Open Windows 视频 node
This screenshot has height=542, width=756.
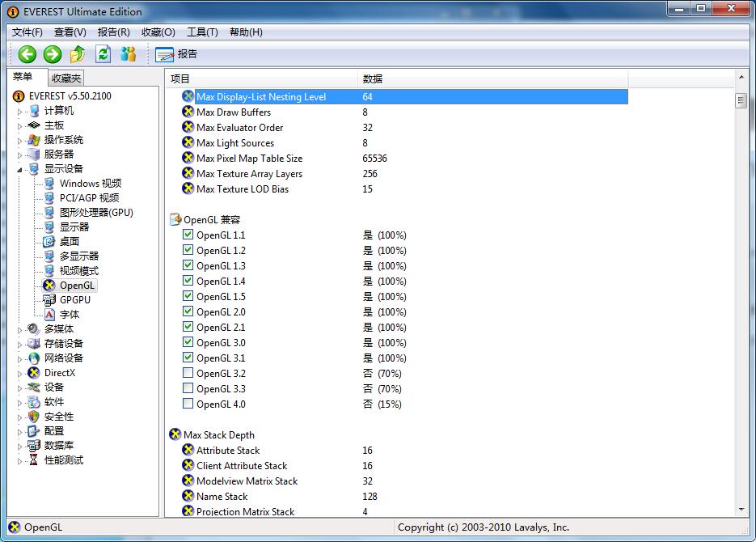(x=91, y=184)
